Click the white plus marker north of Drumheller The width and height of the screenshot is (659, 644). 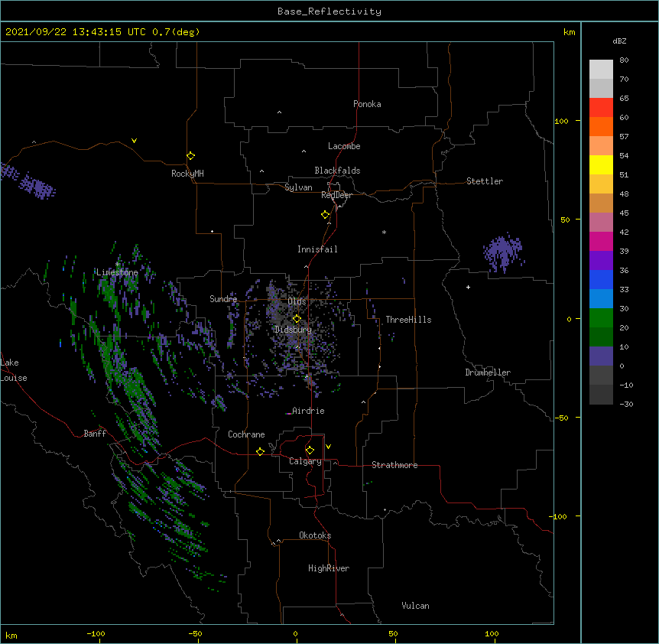point(468,287)
